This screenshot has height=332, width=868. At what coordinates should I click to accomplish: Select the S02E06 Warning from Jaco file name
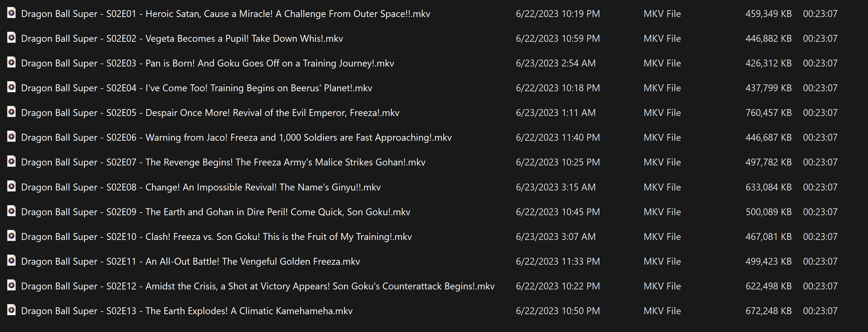[x=236, y=138]
